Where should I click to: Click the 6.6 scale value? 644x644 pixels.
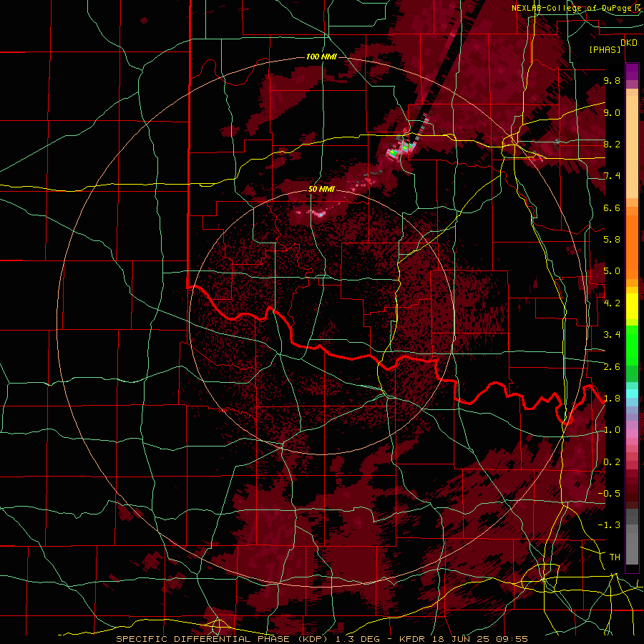coord(612,208)
